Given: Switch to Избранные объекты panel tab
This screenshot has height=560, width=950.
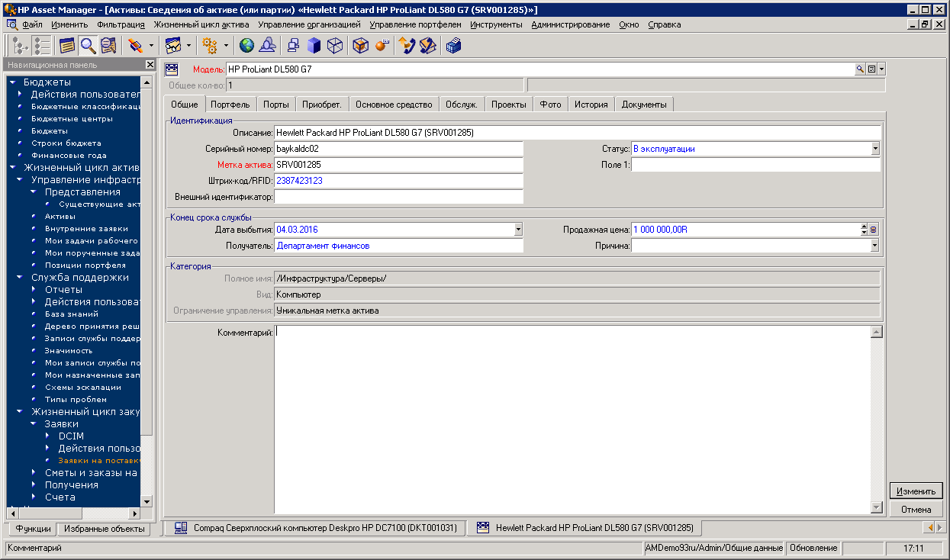Looking at the screenshot, I should [x=104, y=528].
